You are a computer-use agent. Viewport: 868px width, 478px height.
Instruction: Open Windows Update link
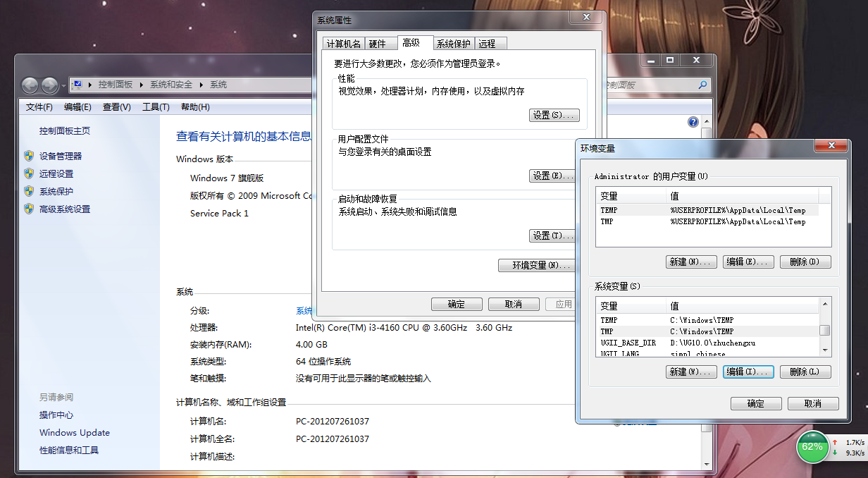[x=75, y=433]
